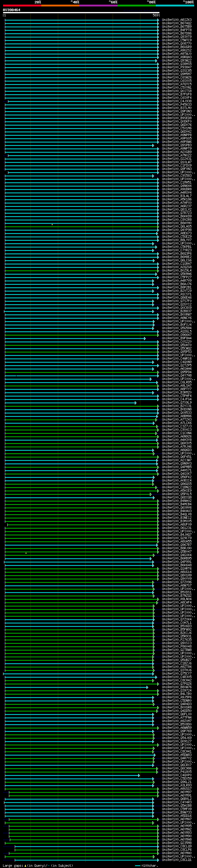This screenshot has width=197, height=868.
Task: Select the cyan ~100% identity legend segment
Action: [x=175, y=6]
